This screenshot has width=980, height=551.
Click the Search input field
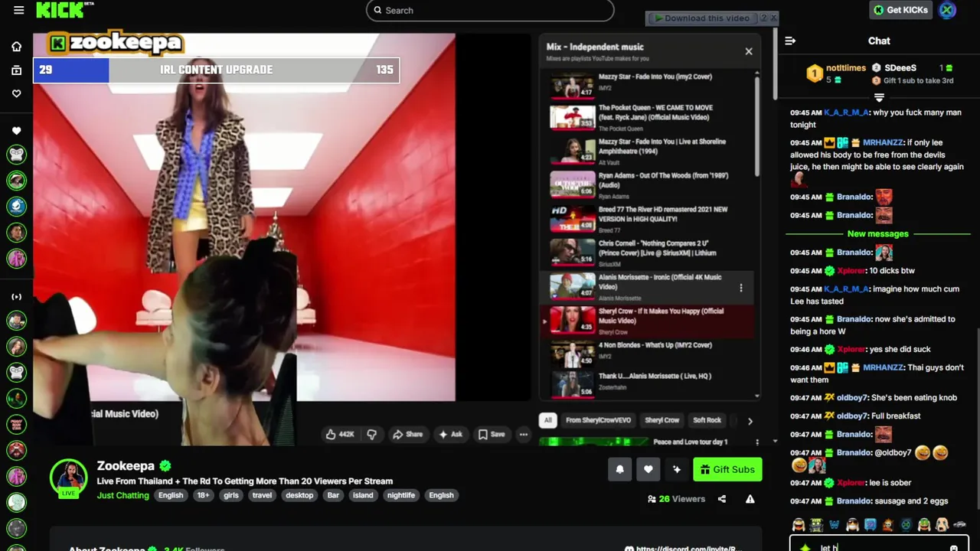490,10
